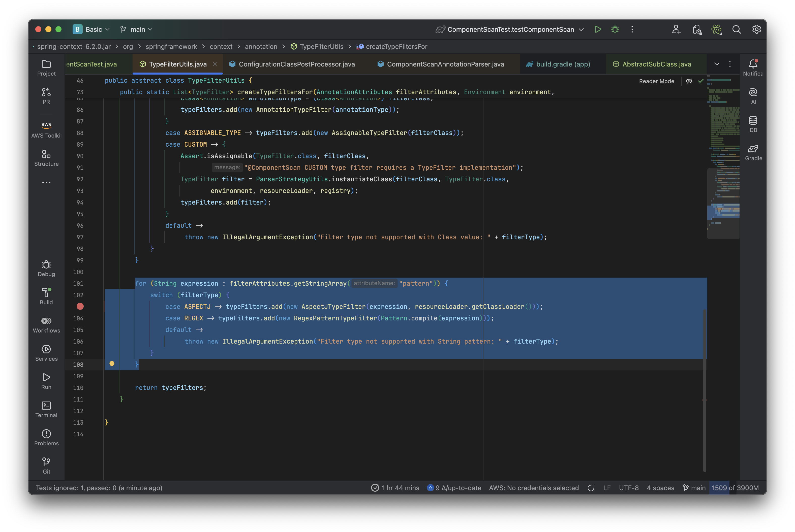The image size is (795, 532).
Task: Open the Gradle tool window
Action: pos(753,153)
